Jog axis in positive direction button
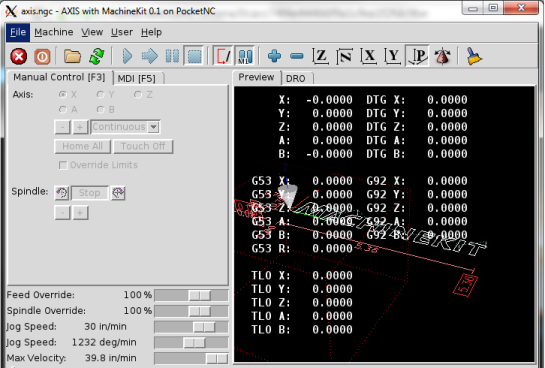545x368 pixels. tap(80, 127)
